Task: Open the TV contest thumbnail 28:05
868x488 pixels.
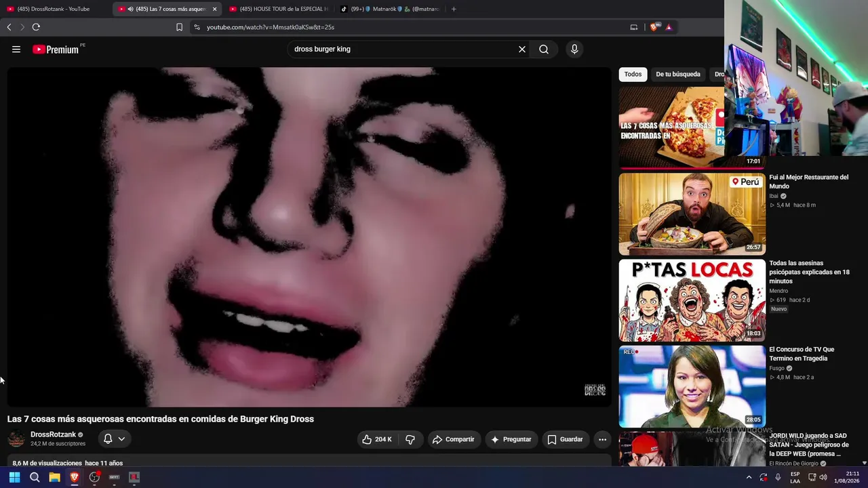Action: pyautogui.click(x=692, y=386)
